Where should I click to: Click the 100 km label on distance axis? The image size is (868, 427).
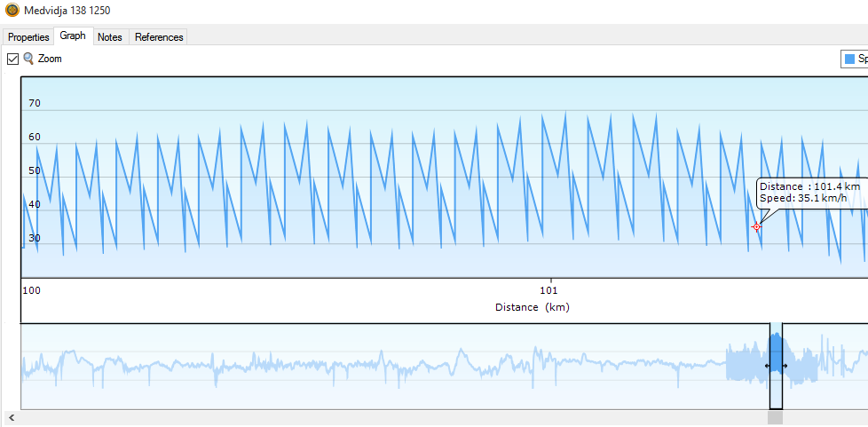click(32, 290)
